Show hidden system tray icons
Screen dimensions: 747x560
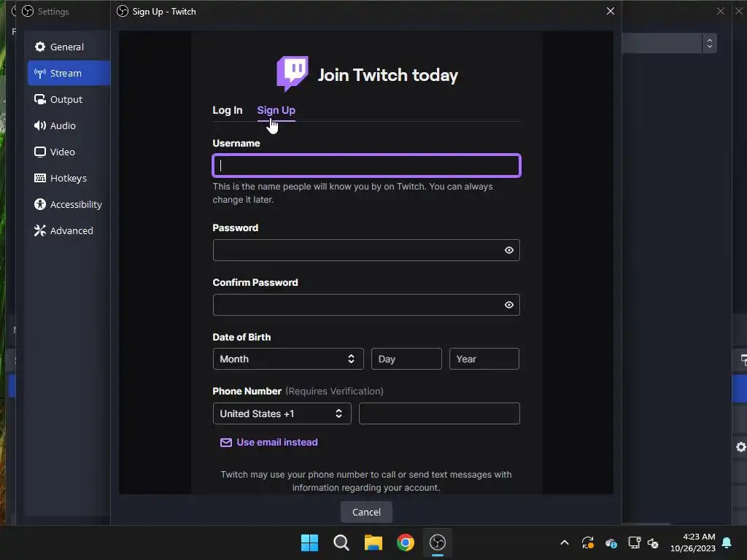click(x=565, y=542)
